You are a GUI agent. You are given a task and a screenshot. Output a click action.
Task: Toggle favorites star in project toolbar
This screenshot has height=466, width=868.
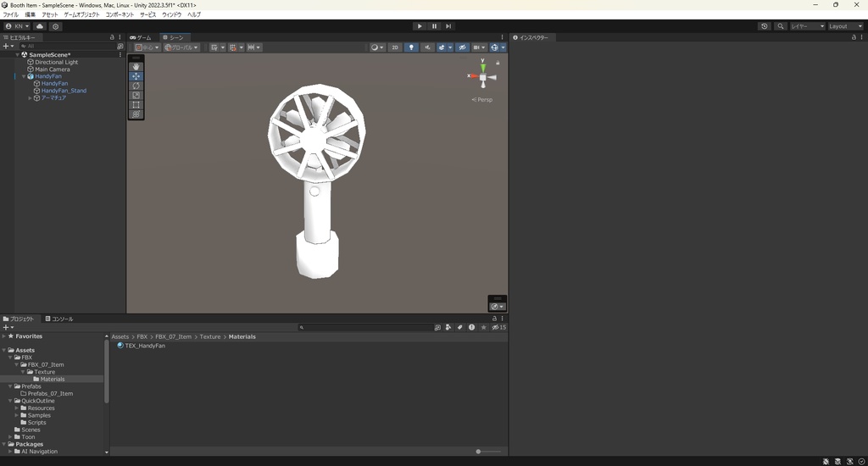click(483, 328)
